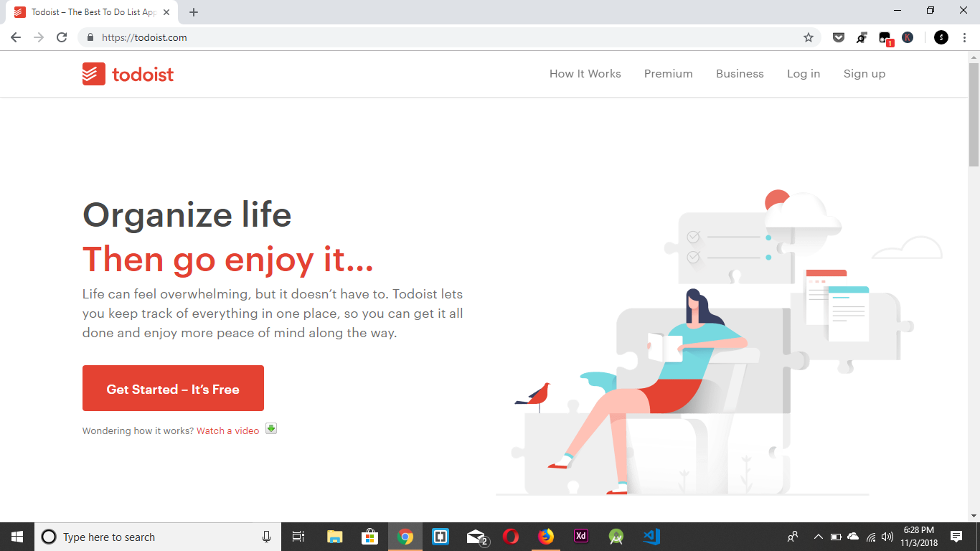Close the Todoist browser tab
Viewport: 980px width, 551px height.
166,12
